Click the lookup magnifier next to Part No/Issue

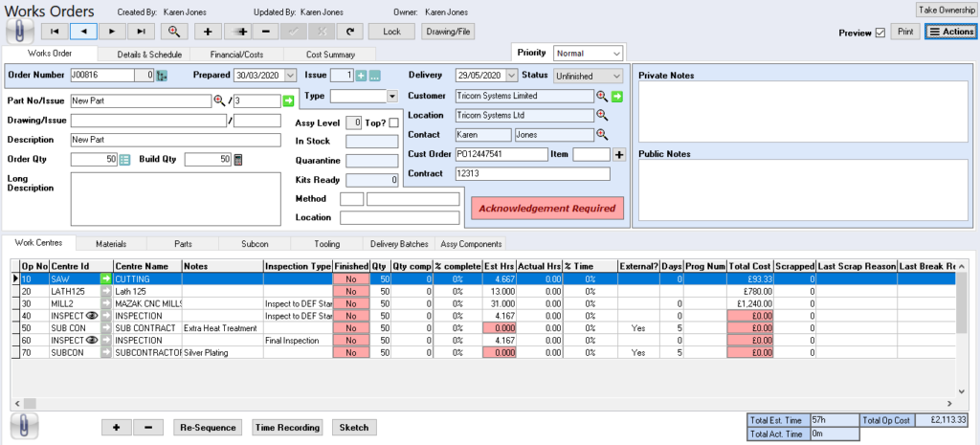pos(219,100)
